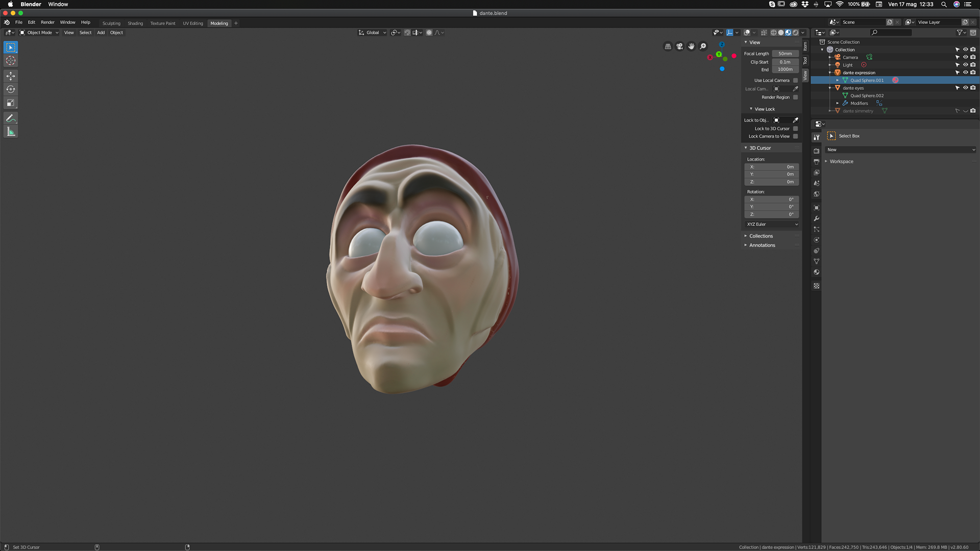Enable Lock to 3D Cursor checkbox
980x551 pixels.
795,129
